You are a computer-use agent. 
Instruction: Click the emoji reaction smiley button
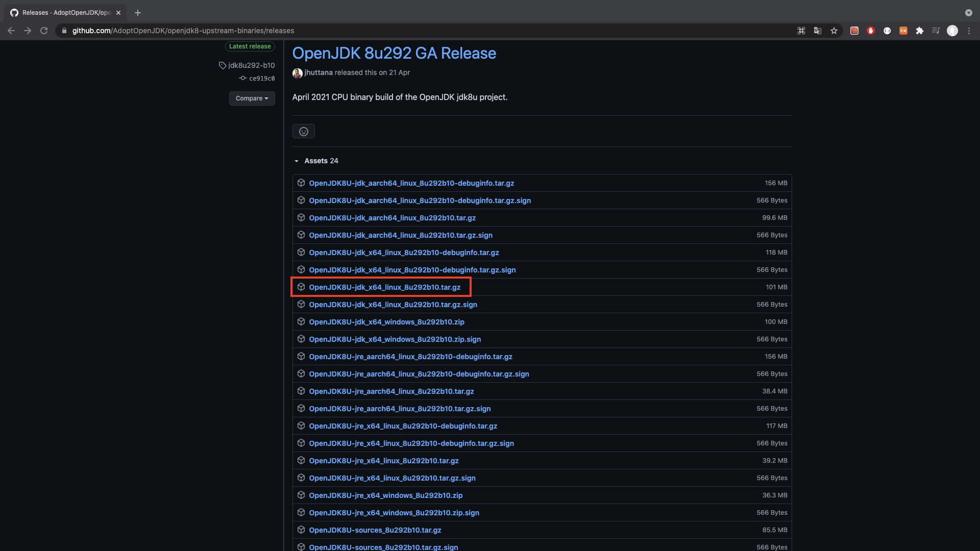pyautogui.click(x=303, y=132)
